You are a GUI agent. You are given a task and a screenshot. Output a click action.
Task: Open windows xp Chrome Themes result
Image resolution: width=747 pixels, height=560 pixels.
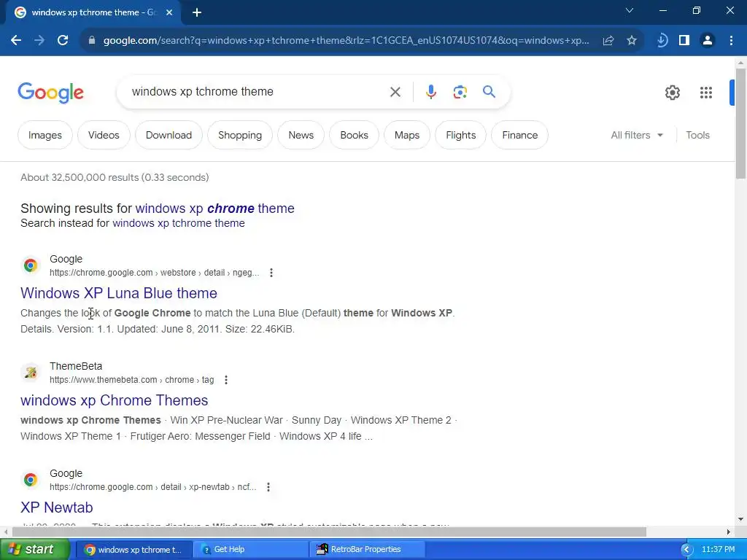tap(115, 400)
